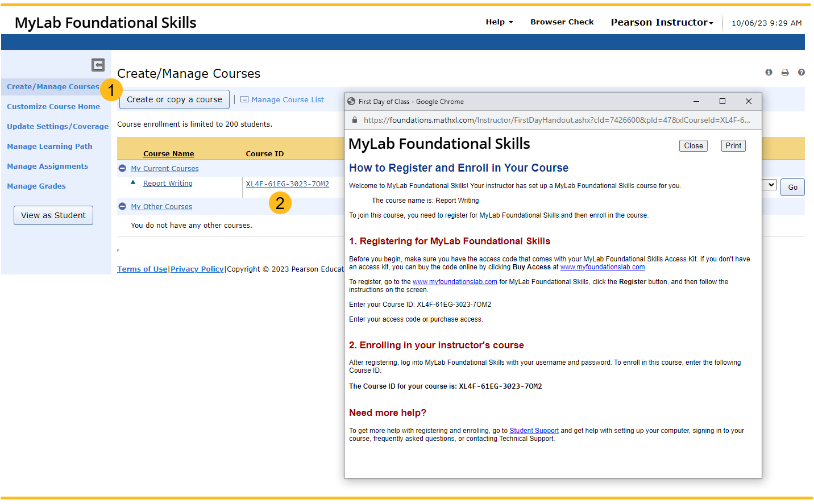
Task: Open Privacy Policy link
Action: 197,269
